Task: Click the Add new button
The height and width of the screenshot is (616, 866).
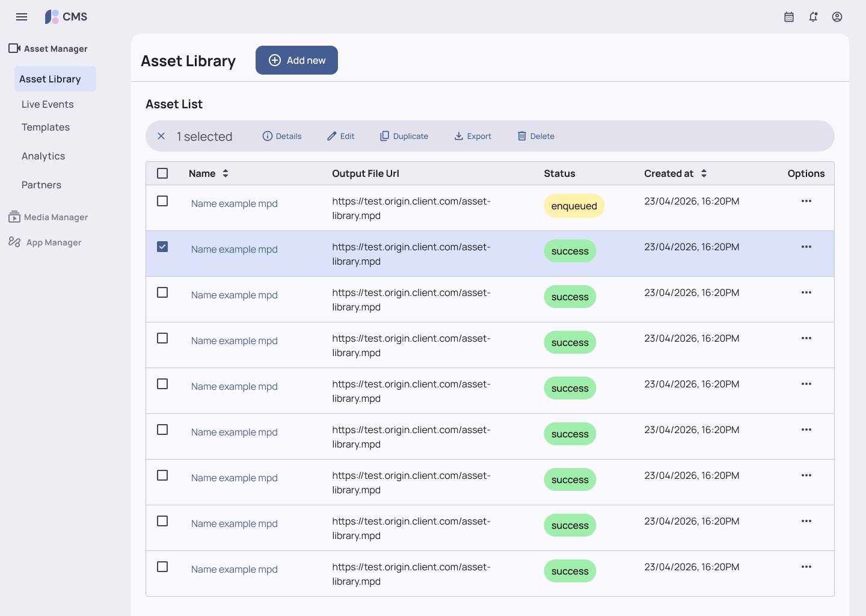Action: pyautogui.click(x=296, y=60)
